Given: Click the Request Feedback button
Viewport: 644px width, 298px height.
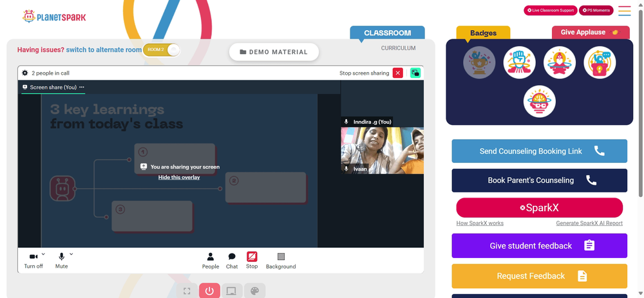Looking at the screenshot, I should 539,276.
